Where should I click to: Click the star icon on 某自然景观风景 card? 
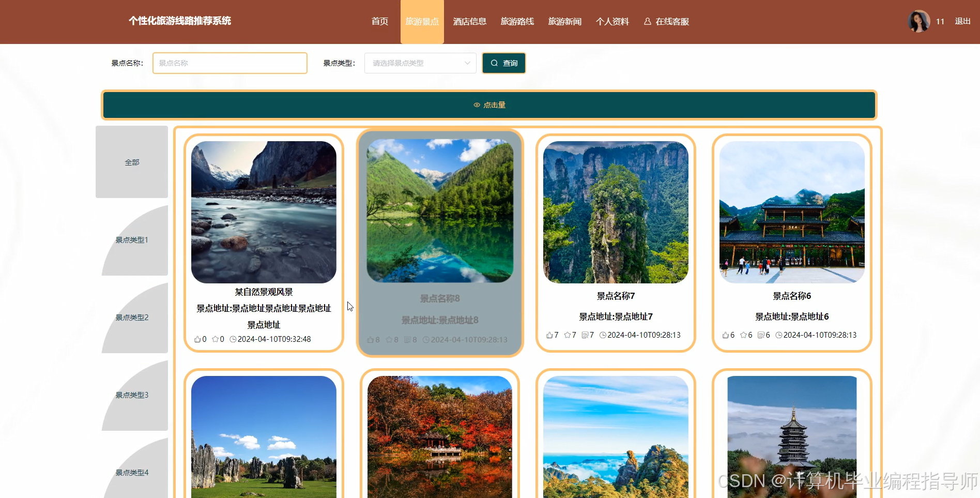[215, 339]
